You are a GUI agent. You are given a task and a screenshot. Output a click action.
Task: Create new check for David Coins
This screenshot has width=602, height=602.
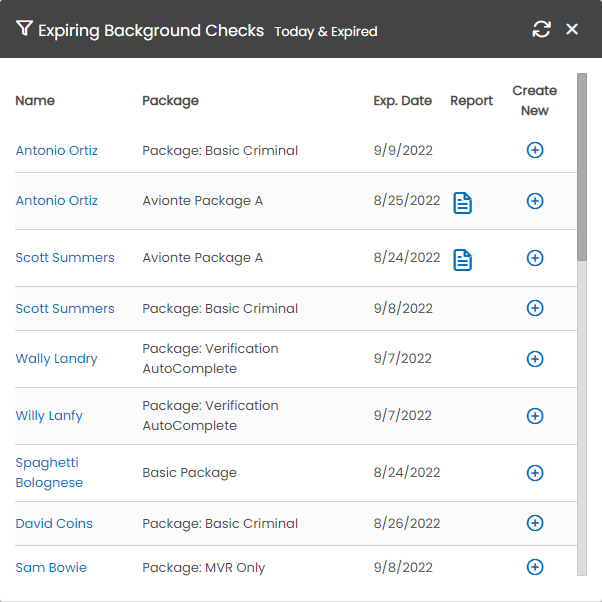[x=535, y=523]
